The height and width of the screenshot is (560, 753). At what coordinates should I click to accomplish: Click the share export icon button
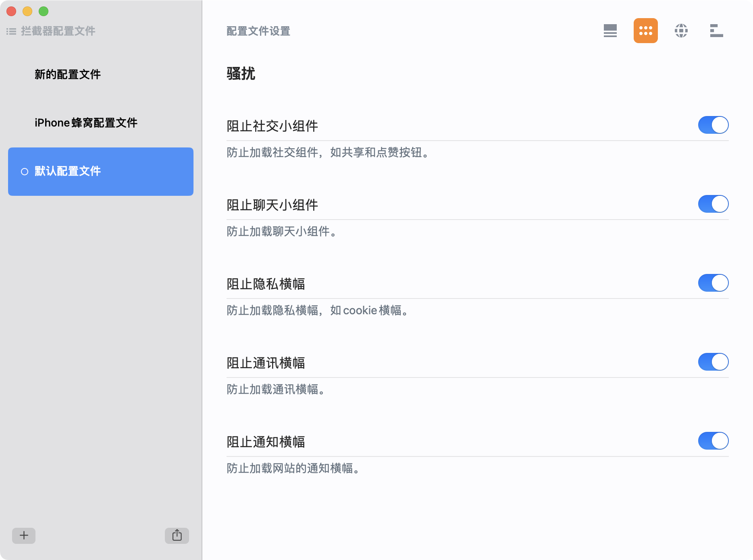(x=177, y=535)
